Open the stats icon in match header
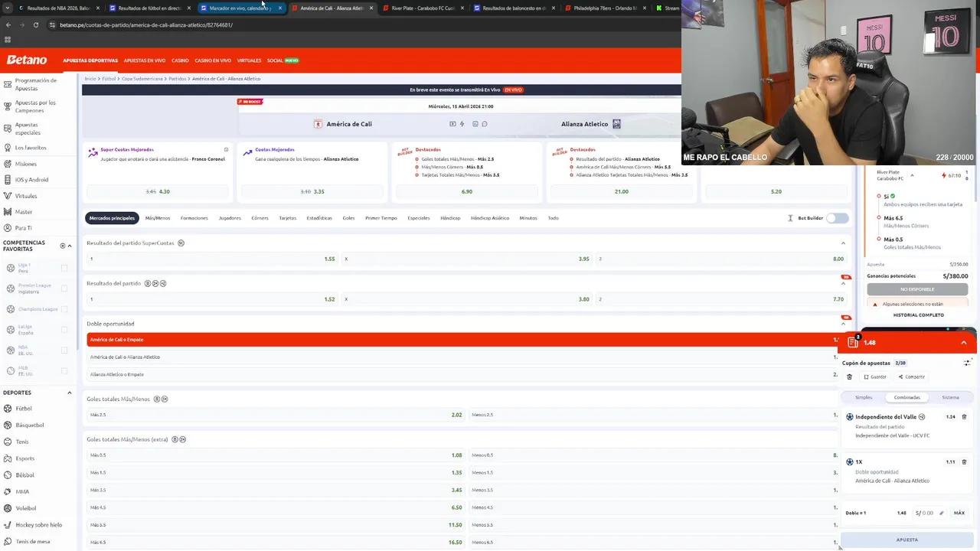980x551 pixels. coord(475,124)
